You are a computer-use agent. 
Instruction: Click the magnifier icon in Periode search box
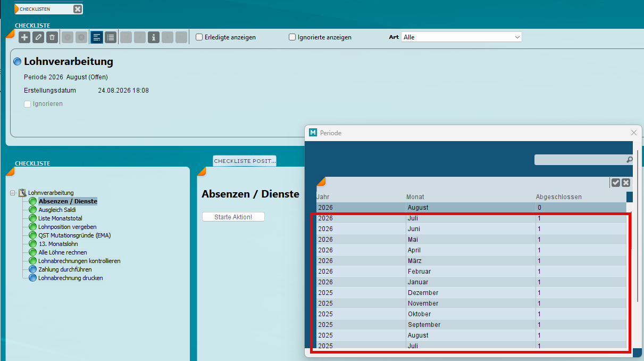pyautogui.click(x=630, y=160)
